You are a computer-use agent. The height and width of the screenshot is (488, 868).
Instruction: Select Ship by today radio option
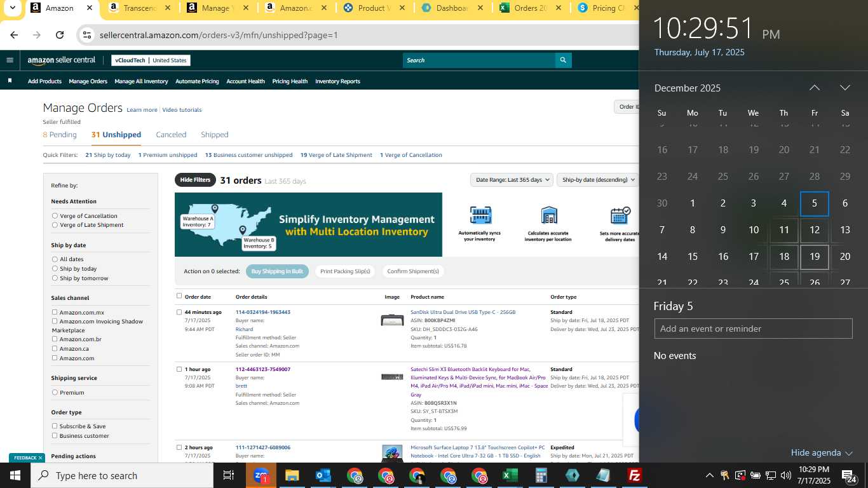tap(55, 269)
